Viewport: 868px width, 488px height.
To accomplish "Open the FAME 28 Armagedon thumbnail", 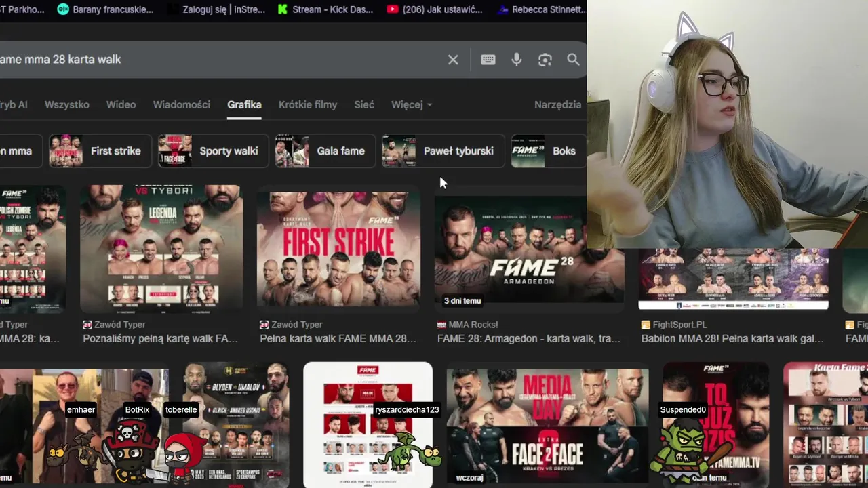I will pos(528,249).
